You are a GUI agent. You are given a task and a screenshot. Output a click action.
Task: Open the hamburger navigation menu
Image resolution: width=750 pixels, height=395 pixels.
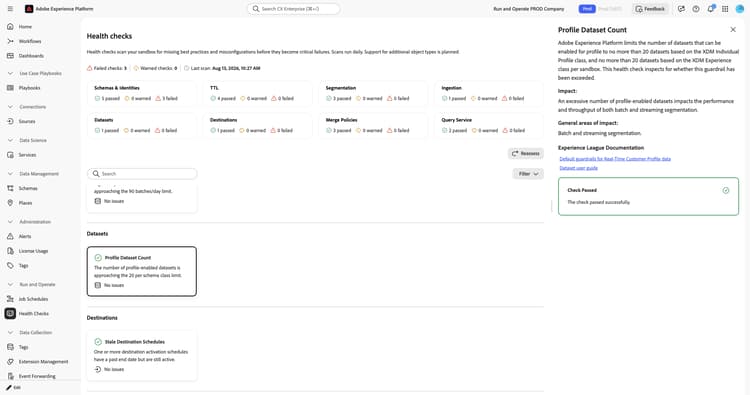coord(10,9)
